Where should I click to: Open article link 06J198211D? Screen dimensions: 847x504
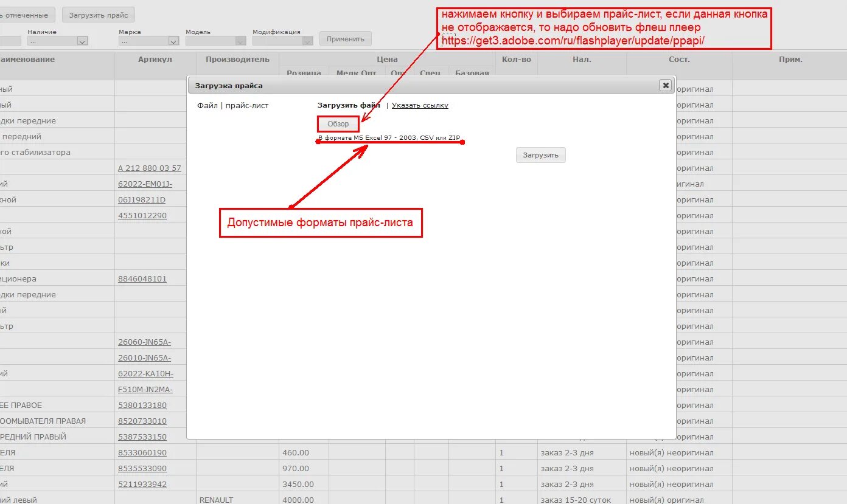tap(142, 200)
